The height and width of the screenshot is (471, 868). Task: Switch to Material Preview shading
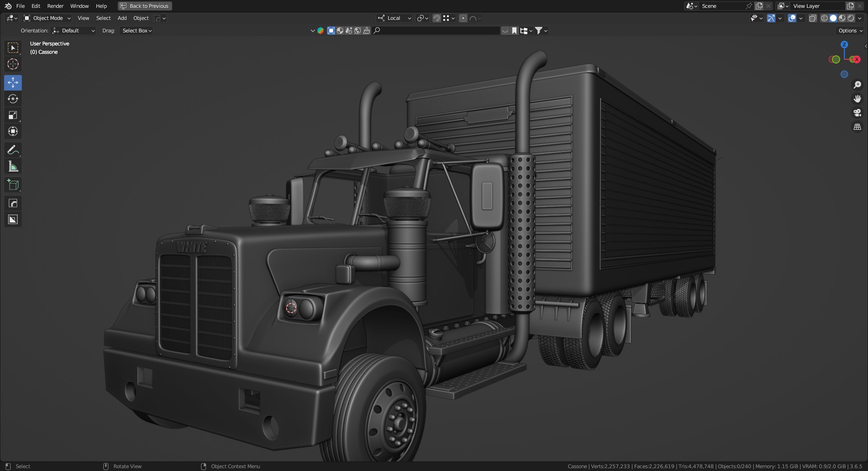(842, 18)
